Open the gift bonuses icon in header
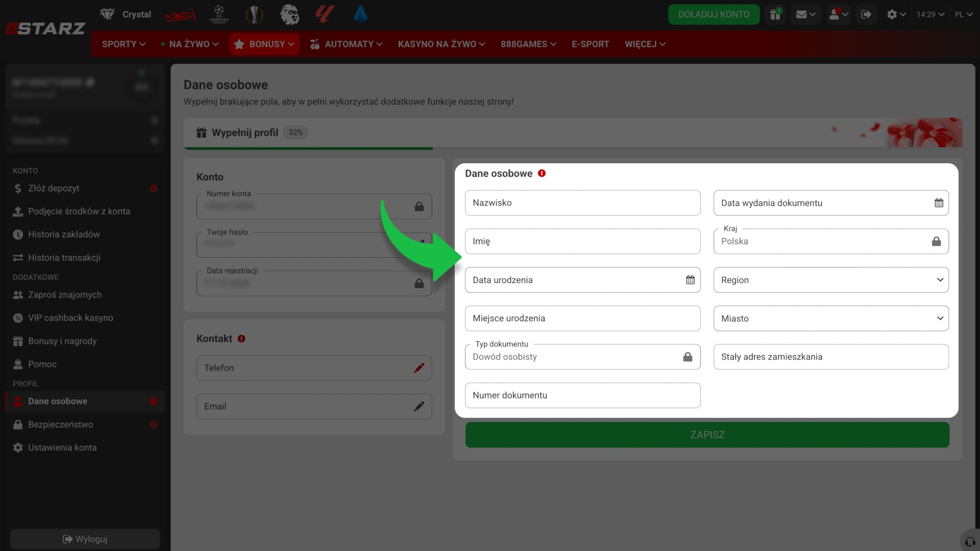 tap(775, 14)
